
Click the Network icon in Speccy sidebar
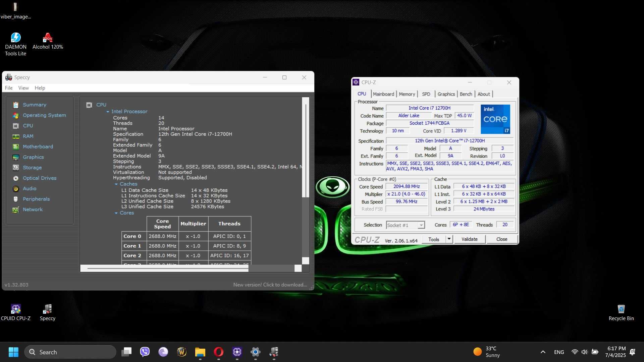[x=15, y=209]
